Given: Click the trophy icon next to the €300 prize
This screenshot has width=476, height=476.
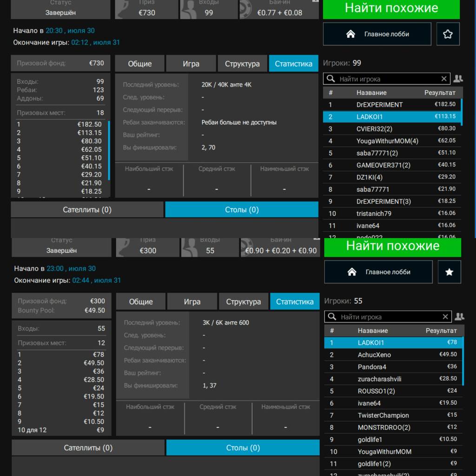Looking at the screenshot, I should [124, 247].
